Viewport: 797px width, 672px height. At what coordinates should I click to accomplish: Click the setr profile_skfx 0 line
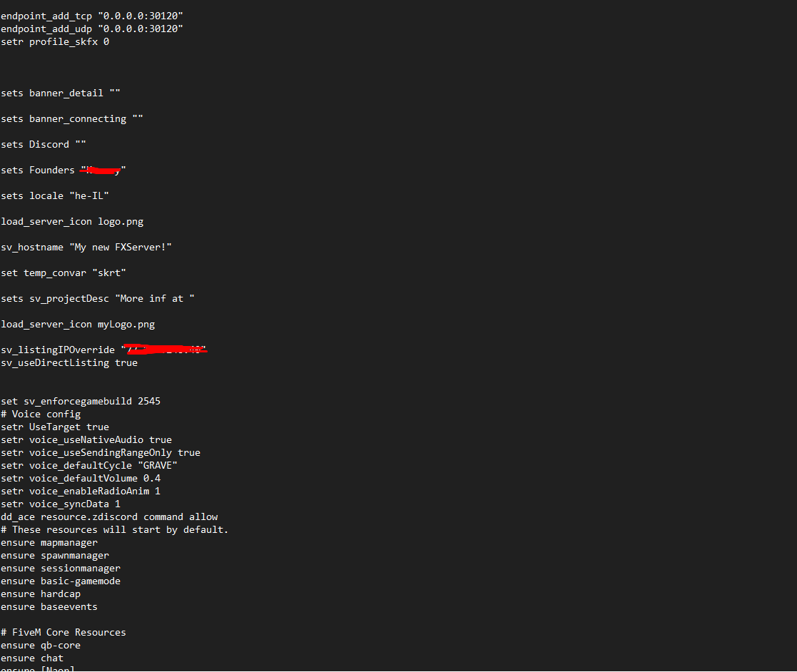click(55, 41)
